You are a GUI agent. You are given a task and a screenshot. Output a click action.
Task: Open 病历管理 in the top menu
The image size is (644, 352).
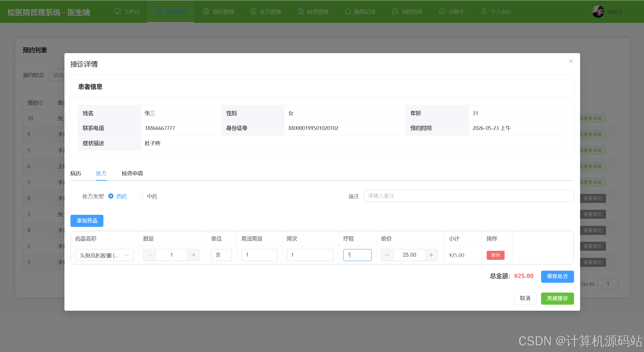pyautogui.click(x=219, y=12)
